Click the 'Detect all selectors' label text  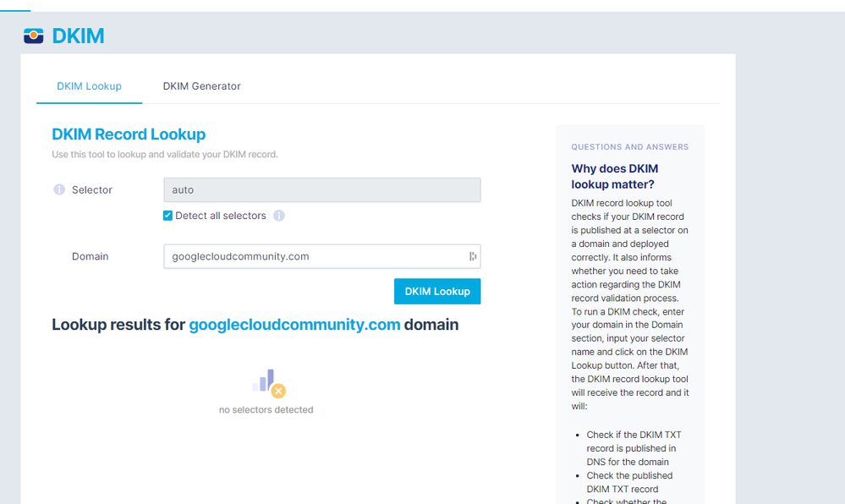pos(221,216)
